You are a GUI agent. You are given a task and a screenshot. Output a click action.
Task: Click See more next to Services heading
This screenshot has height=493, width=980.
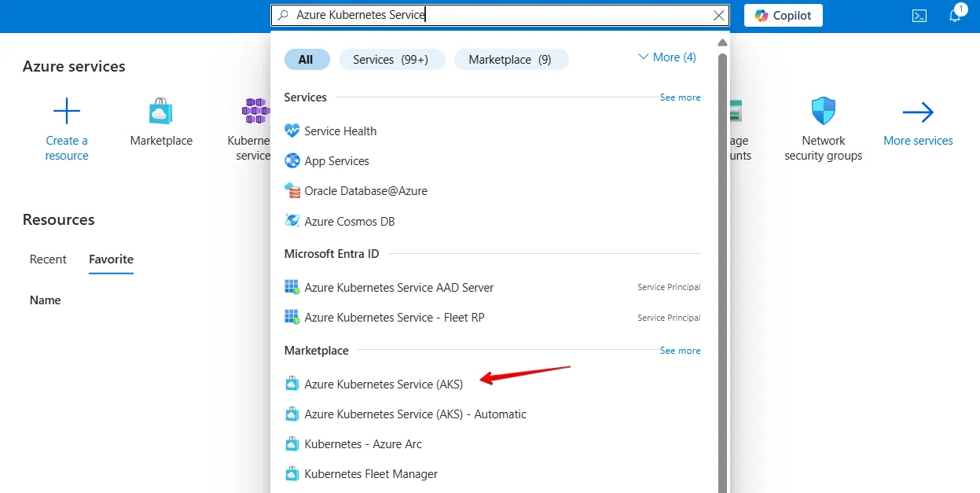tap(680, 97)
